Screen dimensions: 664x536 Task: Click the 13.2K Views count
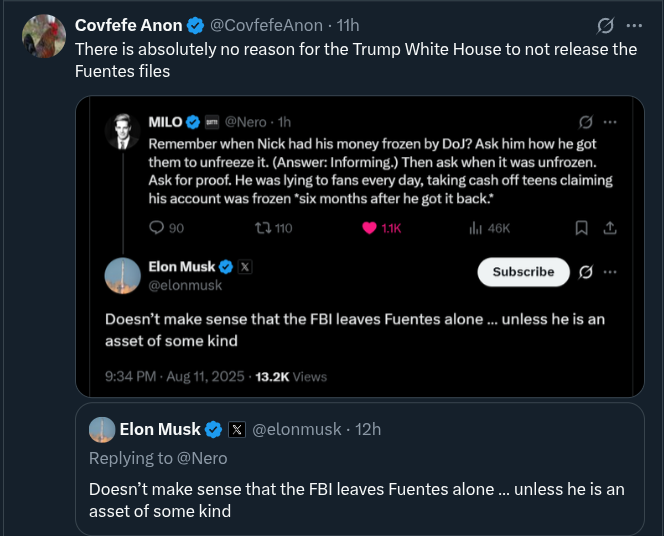[291, 377]
